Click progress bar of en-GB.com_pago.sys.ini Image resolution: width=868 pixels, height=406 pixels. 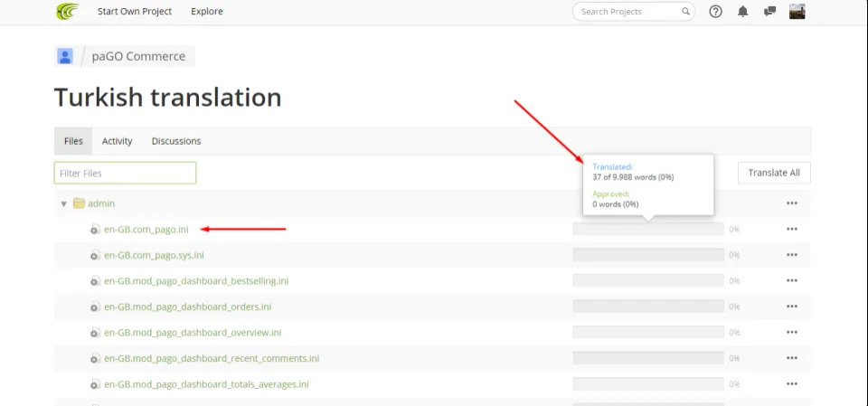[x=648, y=255]
